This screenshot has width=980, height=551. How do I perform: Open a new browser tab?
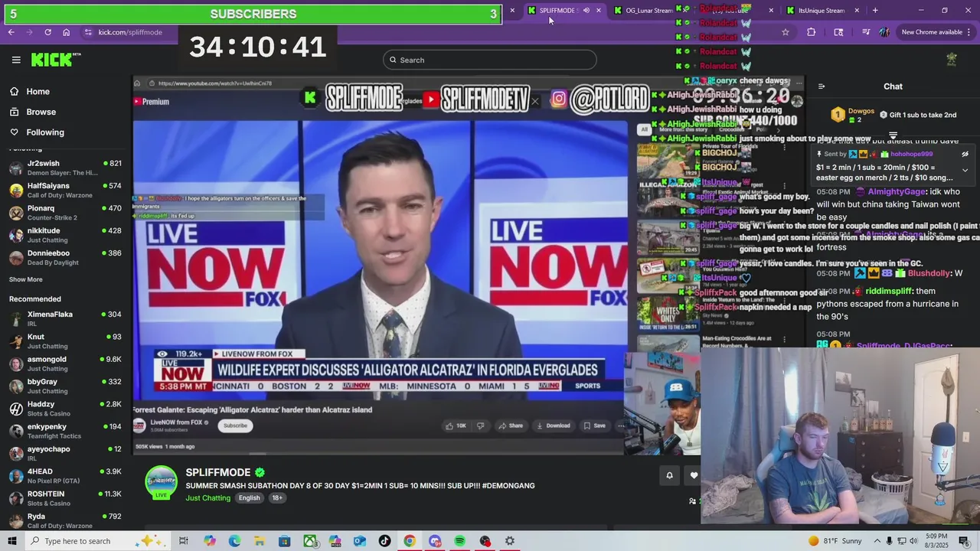(875, 11)
